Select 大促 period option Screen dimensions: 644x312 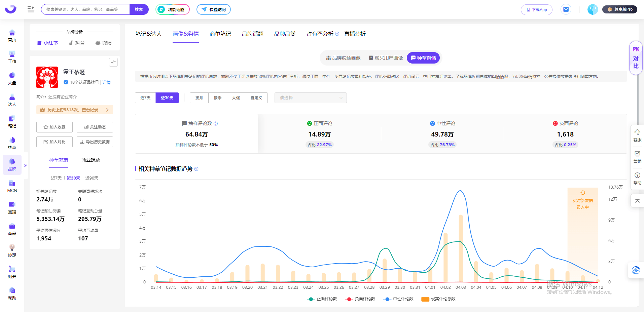click(x=236, y=98)
